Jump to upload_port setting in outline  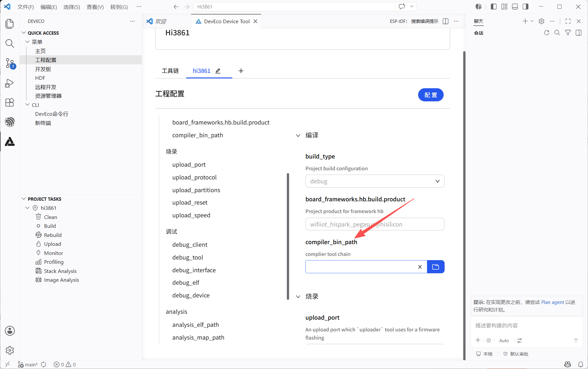click(189, 165)
